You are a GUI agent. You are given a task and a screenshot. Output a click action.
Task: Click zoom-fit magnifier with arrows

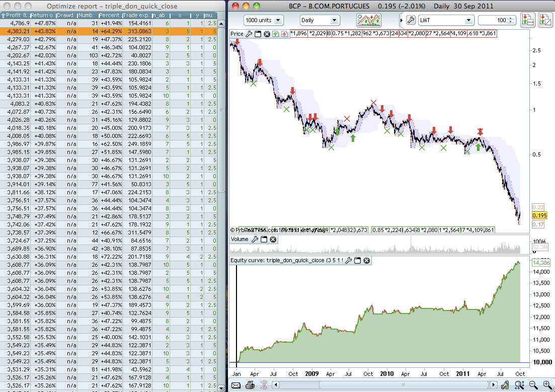[x=519, y=385]
